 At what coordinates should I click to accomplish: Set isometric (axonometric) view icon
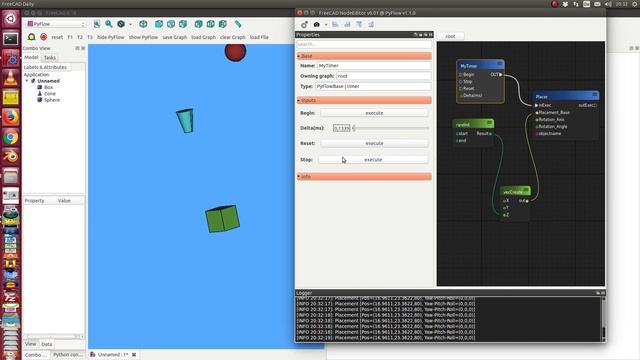[143, 24]
